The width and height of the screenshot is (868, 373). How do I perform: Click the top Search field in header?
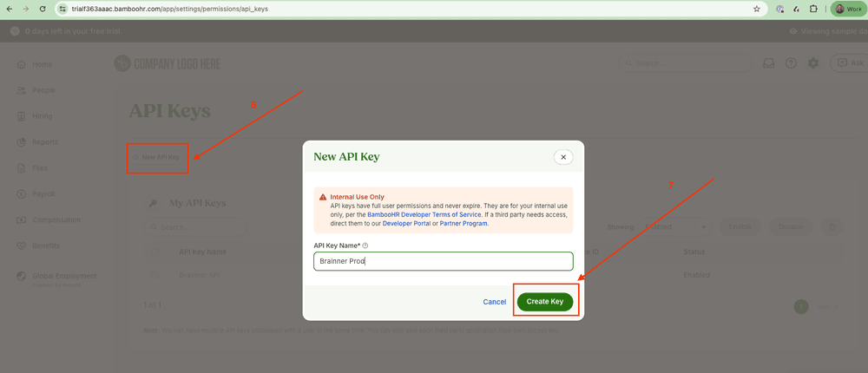(686, 63)
